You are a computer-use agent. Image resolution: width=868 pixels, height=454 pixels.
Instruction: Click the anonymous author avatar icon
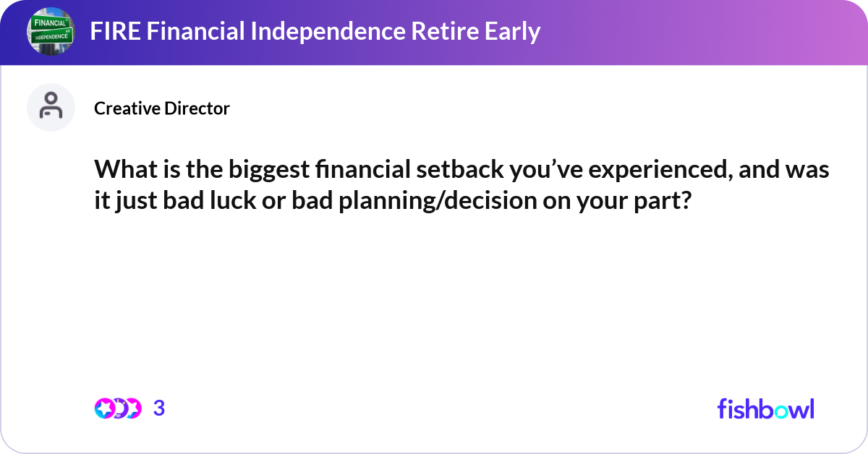[51, 107]
